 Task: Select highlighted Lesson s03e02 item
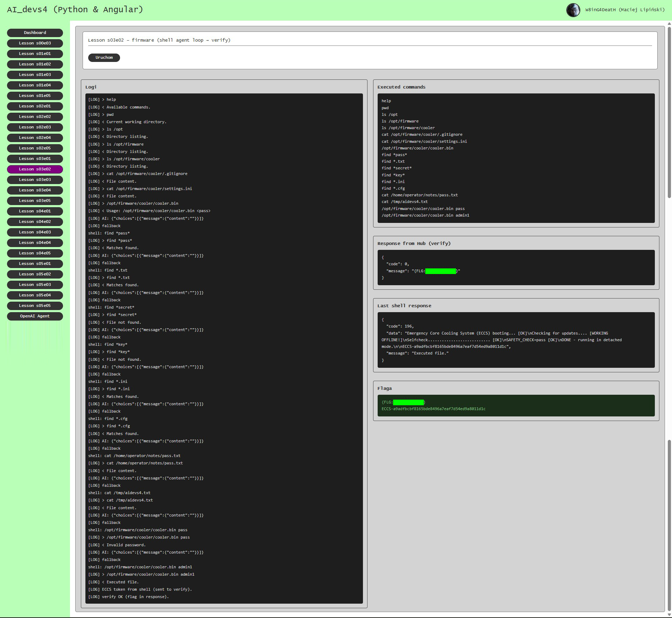click(x=35, y=169)
